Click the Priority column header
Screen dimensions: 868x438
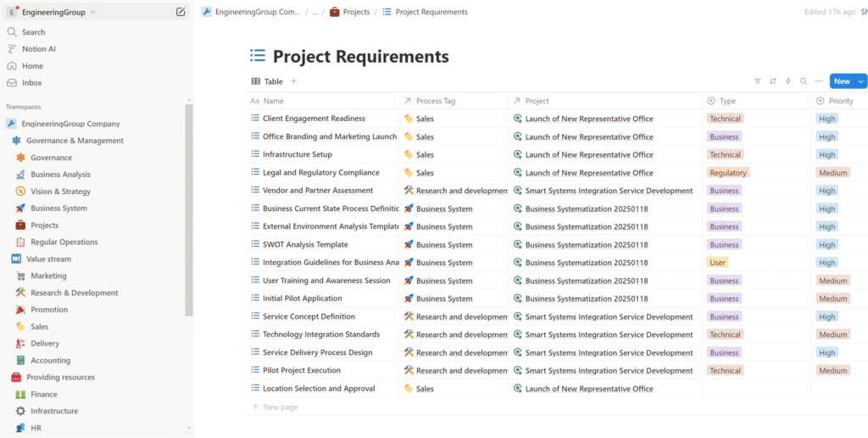pos(841,101)
